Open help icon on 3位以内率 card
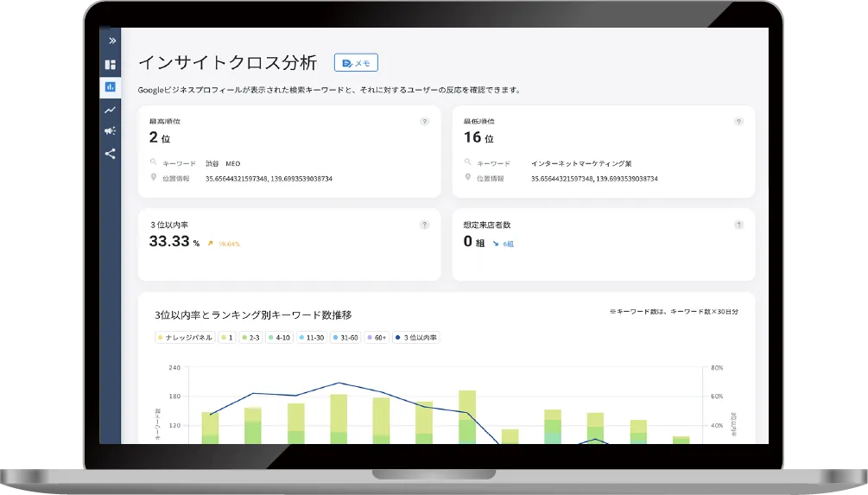This screenshot has width=868, height=495. pyautogui.click(x=425, y=225)
